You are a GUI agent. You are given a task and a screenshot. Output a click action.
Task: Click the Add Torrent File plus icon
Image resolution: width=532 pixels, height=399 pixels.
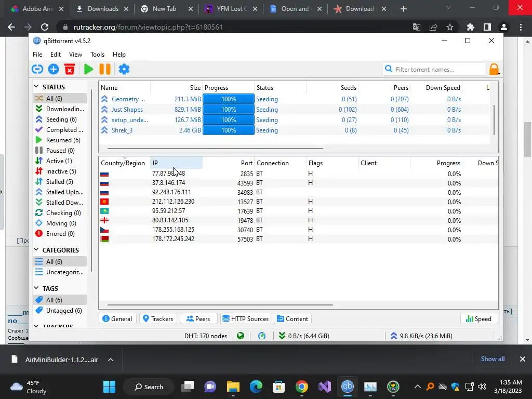point(54,69)
